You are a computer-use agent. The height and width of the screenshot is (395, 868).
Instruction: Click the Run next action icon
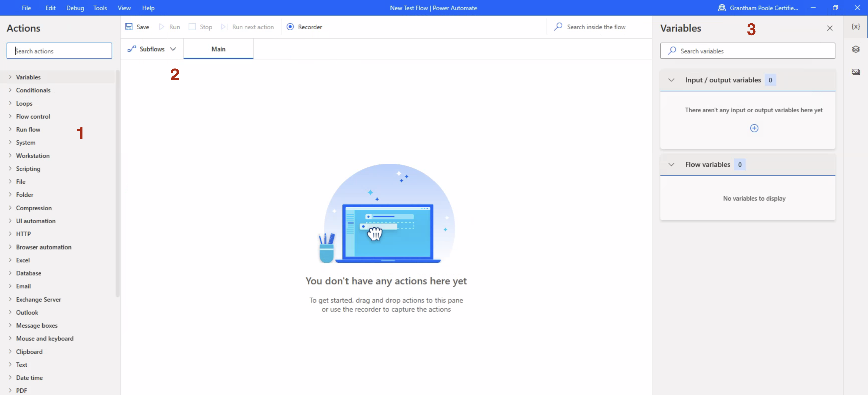tap(224, 27)
